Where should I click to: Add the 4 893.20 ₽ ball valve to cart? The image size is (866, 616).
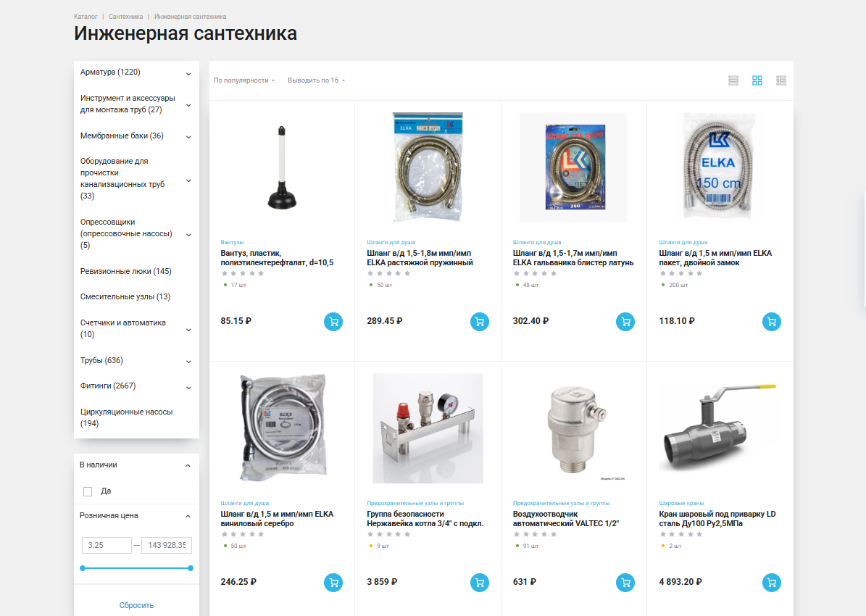pyautogui.click(x=772, y=582)
